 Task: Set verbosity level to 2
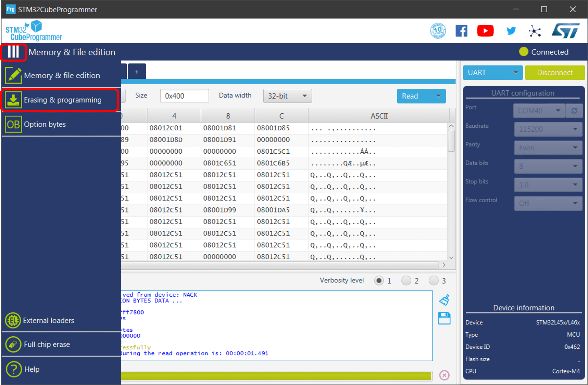click(406, 281)
